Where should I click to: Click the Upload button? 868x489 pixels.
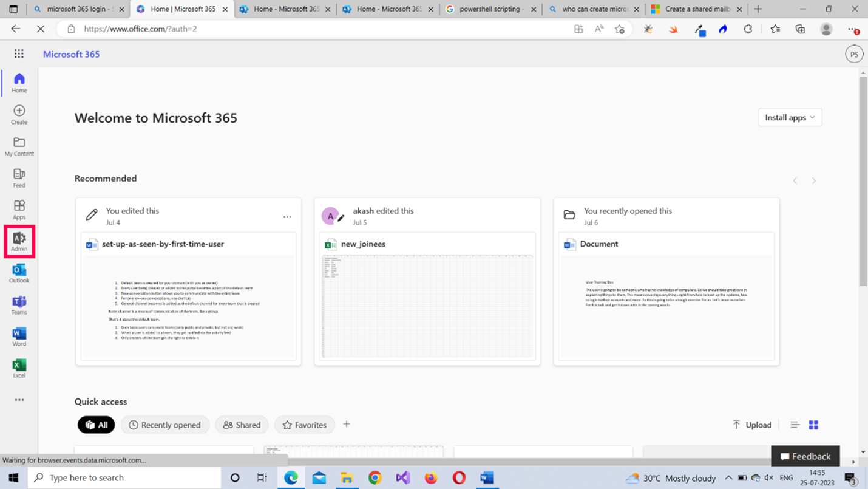[x=752, y=425]
